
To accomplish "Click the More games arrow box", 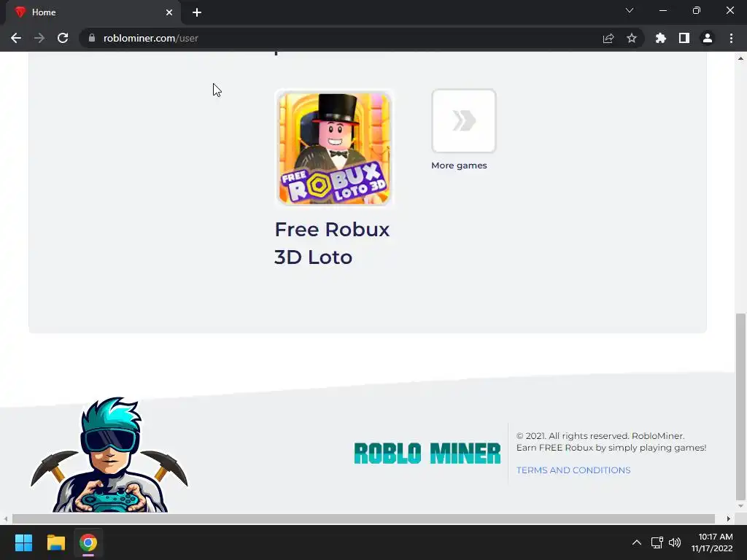I will pos(463,121).
